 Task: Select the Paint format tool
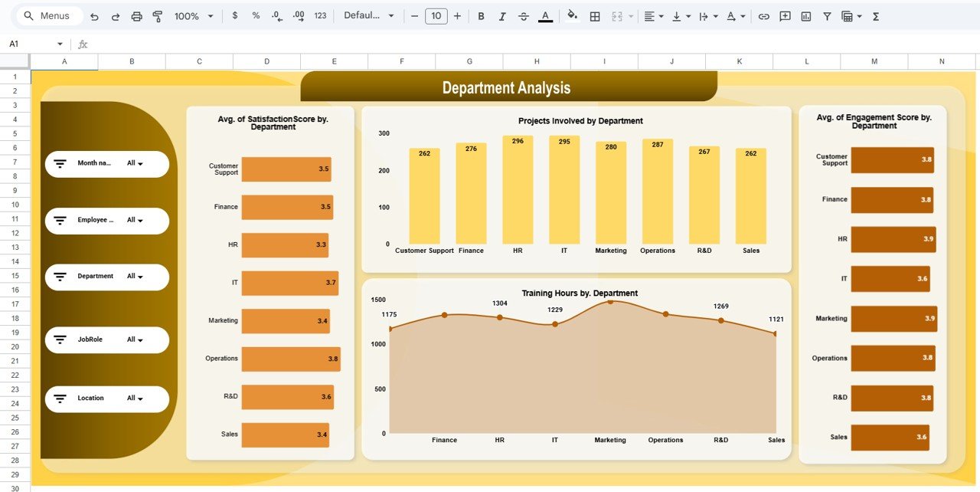157,15
